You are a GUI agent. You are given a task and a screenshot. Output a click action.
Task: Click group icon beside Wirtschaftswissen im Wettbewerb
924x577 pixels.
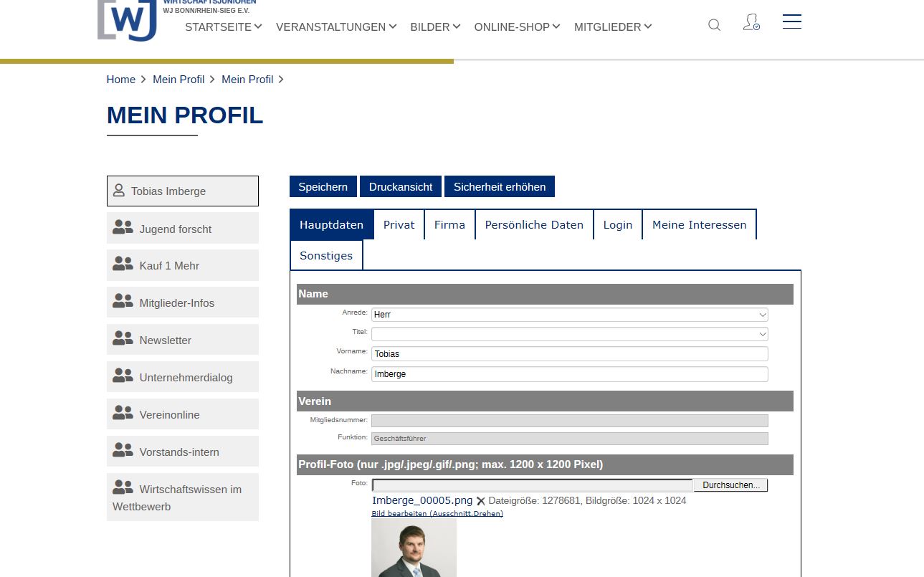(x=123, y=488)
